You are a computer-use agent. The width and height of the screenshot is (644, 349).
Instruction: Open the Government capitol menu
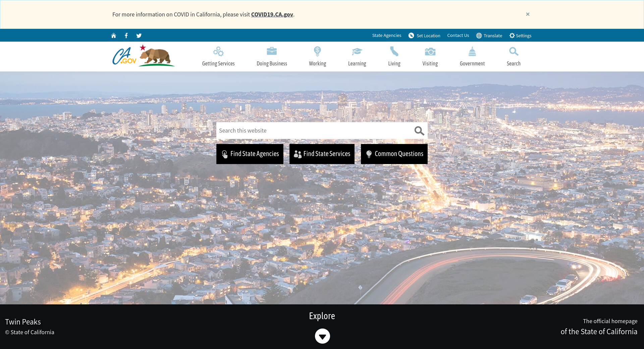point(472,56)
